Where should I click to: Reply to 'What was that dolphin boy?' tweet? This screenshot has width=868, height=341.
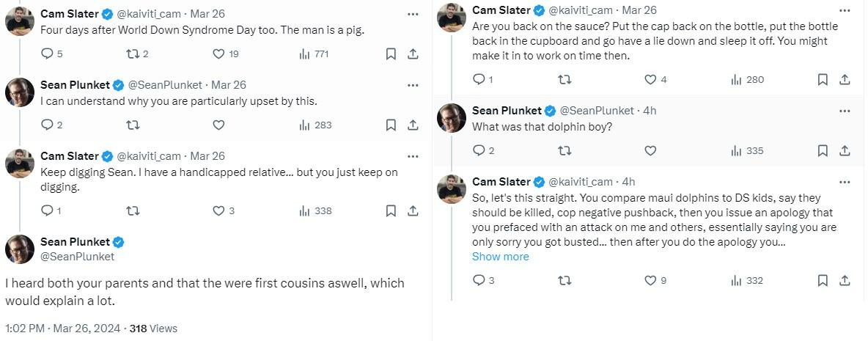click(x=479, y=150)
